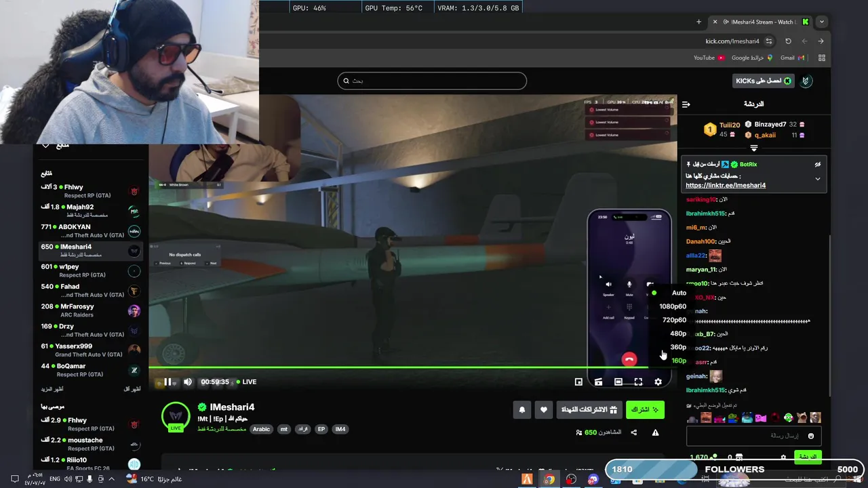
Task: Click the mt tag
Action: tap(284, 429)
